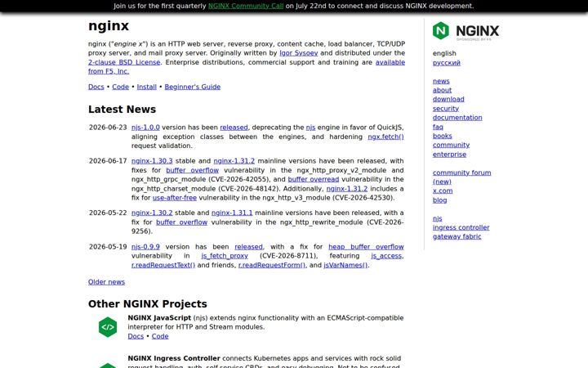Click the 'nginx' page heading
This screenshot has height=368, width=588.
109,26
